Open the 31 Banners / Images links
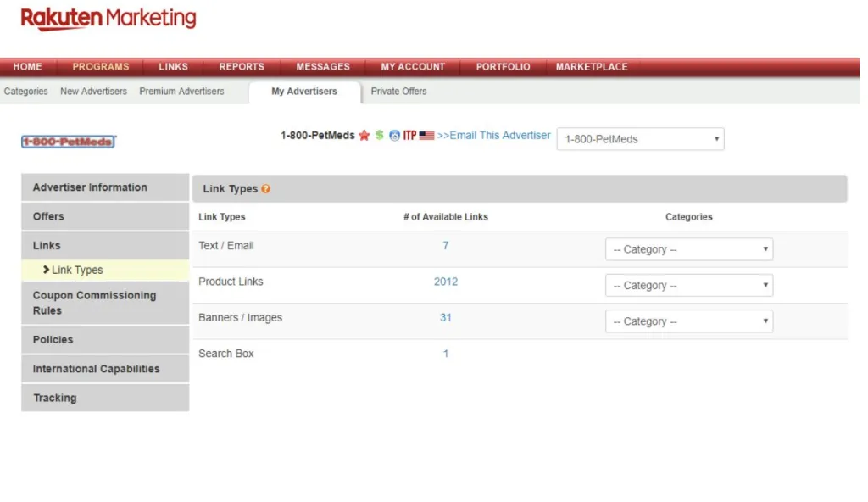The image size is (868, 502). tap(446, 317)
